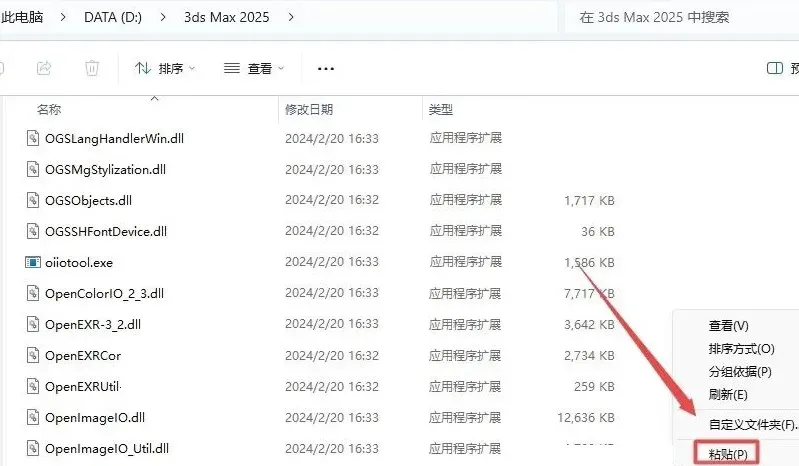Sort by the 名称 column header
799x466 pixels.
click(49, 109)
